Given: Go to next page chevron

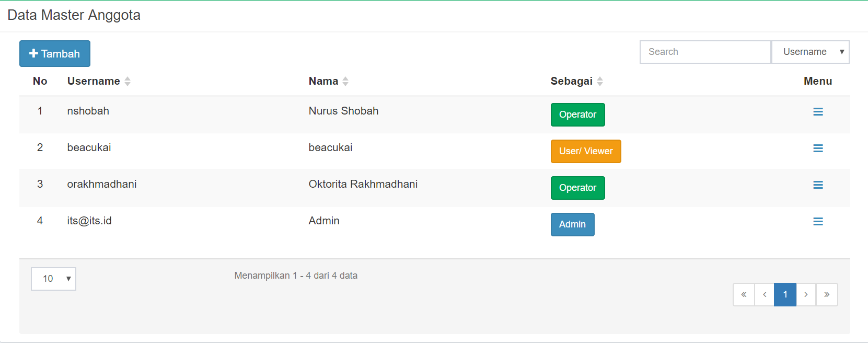Looking at the screenshot, I should click(x=806, y=294).
